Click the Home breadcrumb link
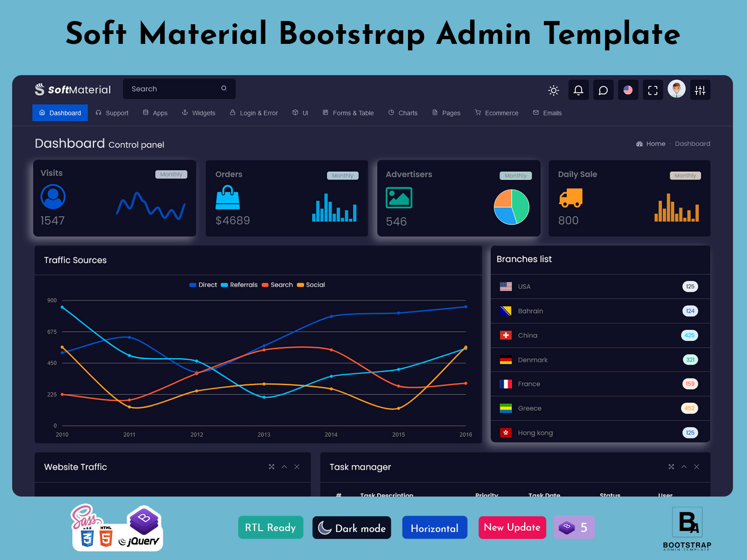Viewport: 747px width, 560px height. tap(655, 144)
